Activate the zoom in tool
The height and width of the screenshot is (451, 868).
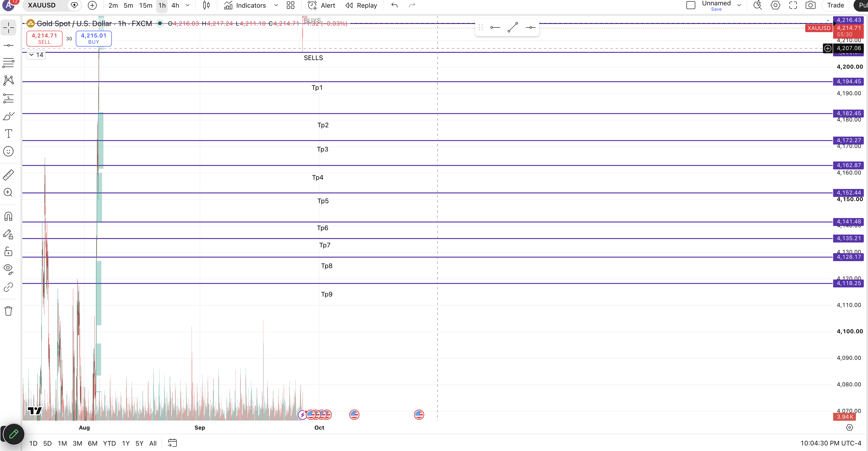coord(8,192)
